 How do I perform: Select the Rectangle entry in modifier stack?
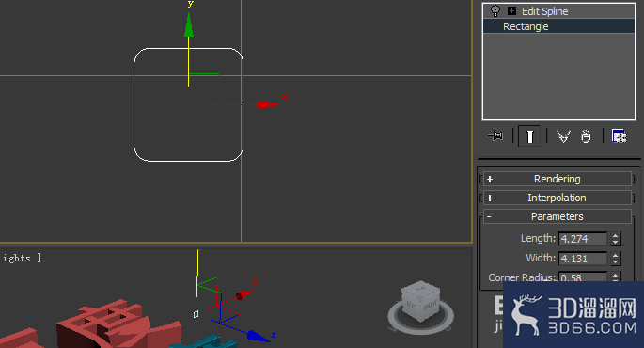click(558, 26)
